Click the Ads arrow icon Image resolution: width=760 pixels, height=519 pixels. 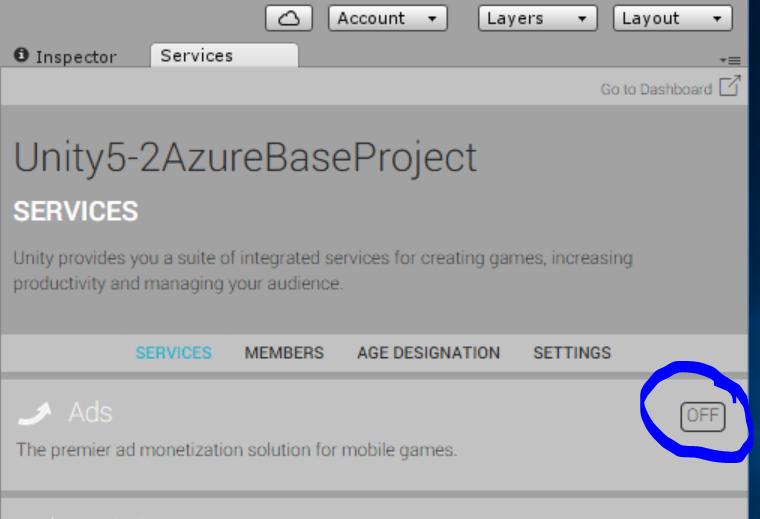34,413
